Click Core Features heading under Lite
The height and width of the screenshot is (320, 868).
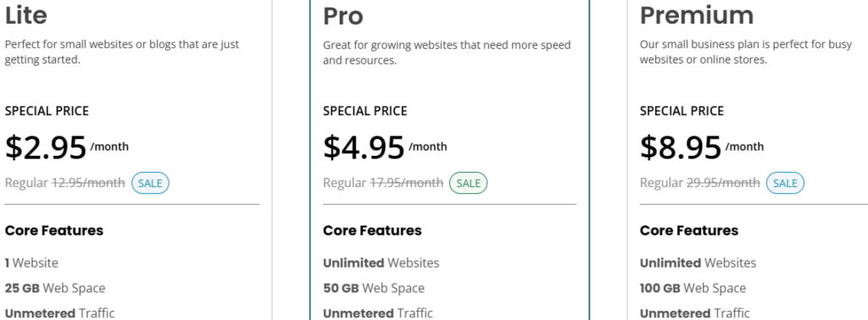click(54, 230)
